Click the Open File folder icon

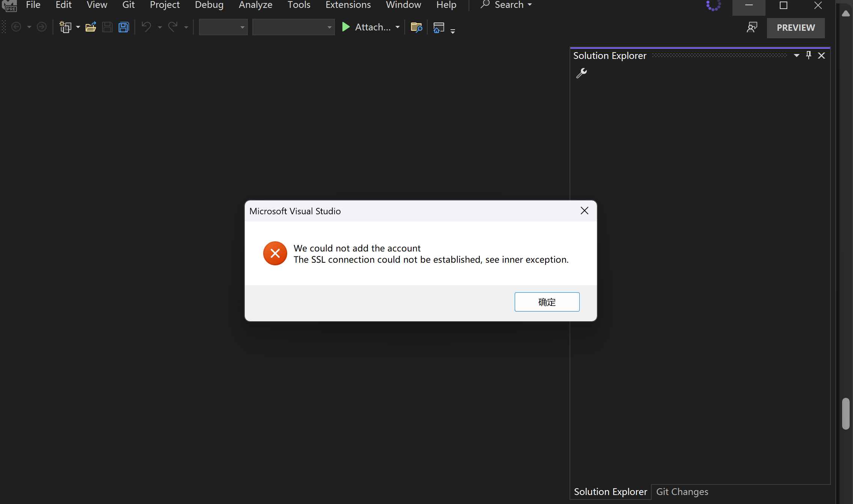91,27
